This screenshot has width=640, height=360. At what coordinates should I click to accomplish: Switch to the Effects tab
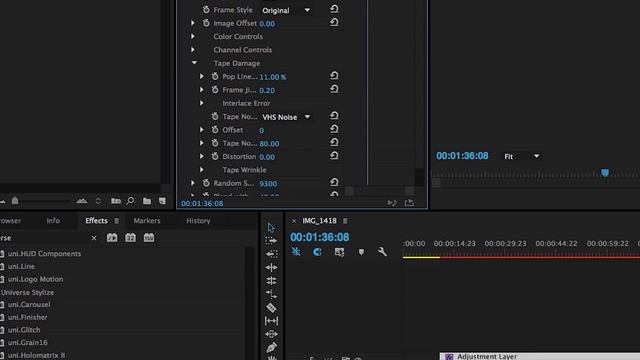click(x=96, y=221)
